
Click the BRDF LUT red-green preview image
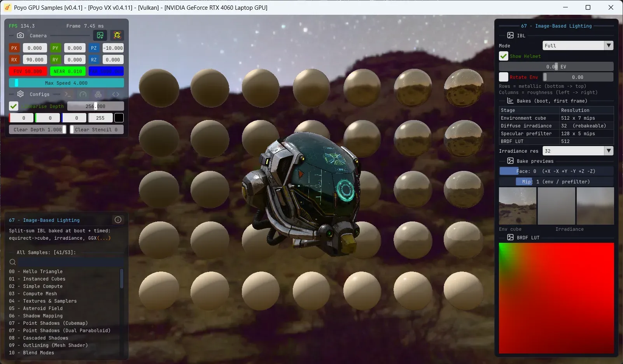coord(556,298)
